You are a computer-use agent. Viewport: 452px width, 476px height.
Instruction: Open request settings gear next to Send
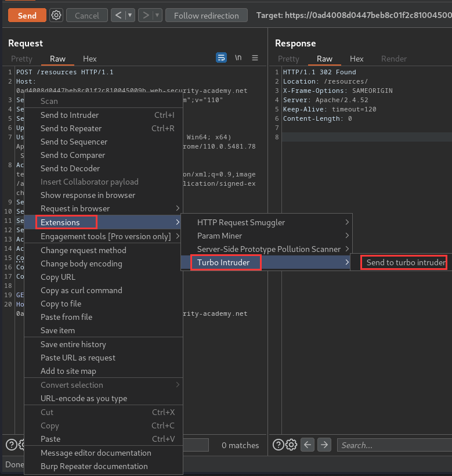(x=56, y=15)
